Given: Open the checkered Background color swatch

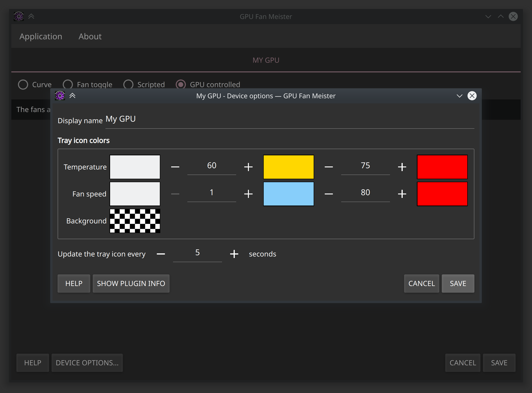Looking at the screenshot, I should point(135,221).
